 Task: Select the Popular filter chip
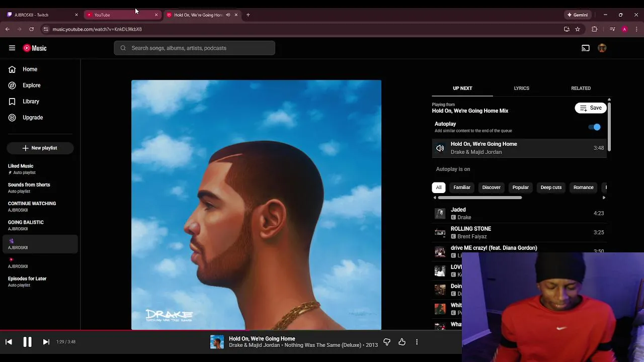(x=520, y=188)
